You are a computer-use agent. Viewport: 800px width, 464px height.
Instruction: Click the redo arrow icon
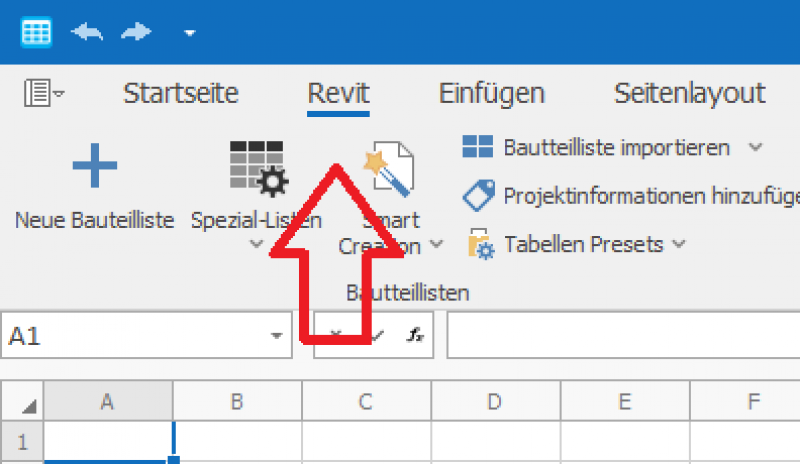point(137,32)
